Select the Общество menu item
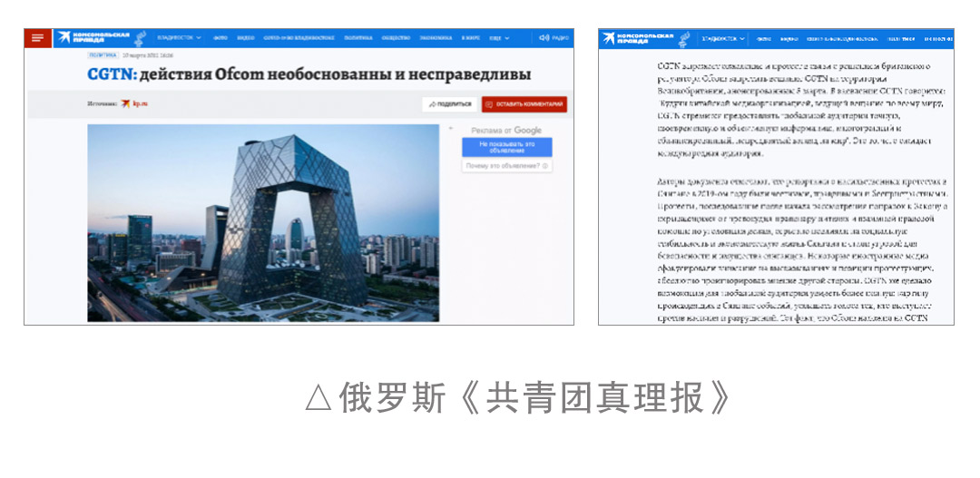 396,38
